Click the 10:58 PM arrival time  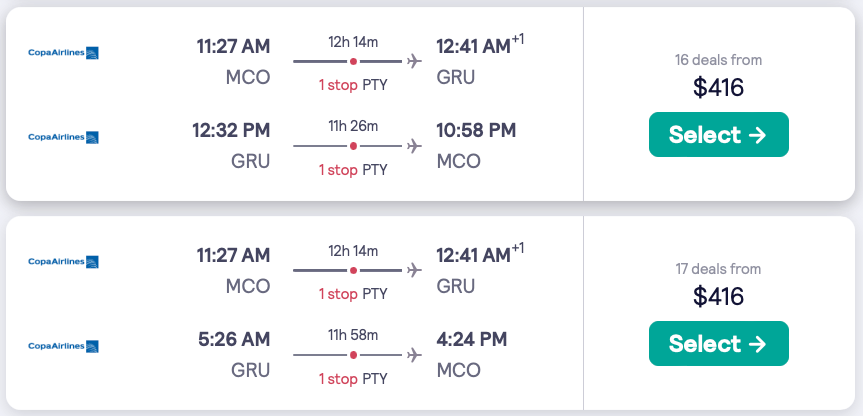476,130
